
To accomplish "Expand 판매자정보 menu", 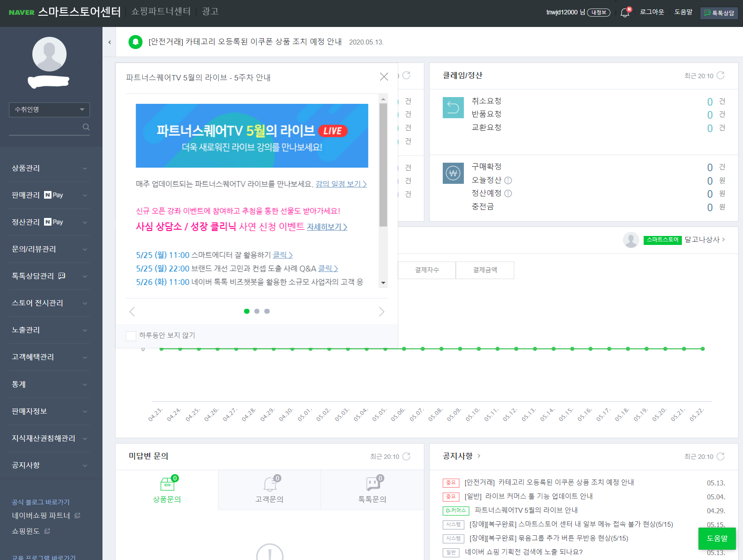I will click(x=49, y=411).
